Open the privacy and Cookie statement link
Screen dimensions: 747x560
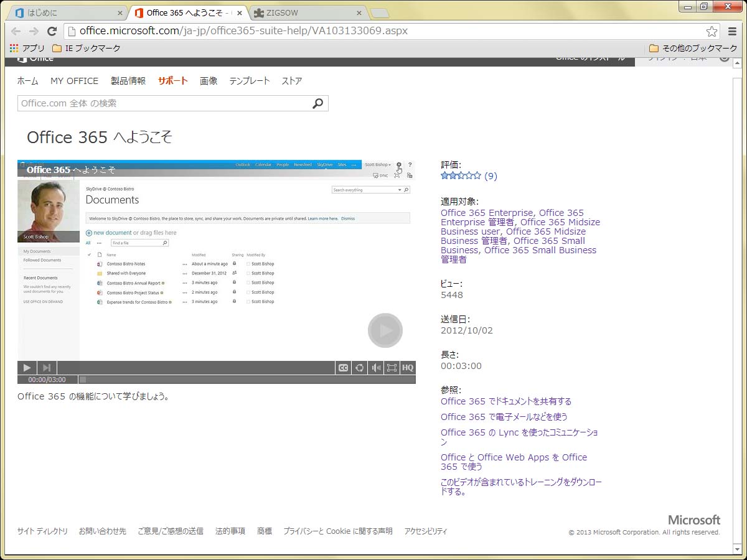[x=338, y=531]
